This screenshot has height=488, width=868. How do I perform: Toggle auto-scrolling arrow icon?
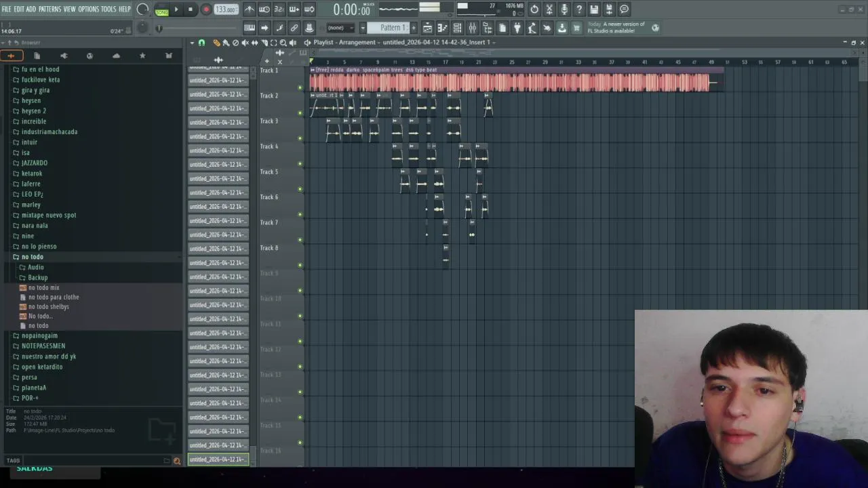[264, 28]
